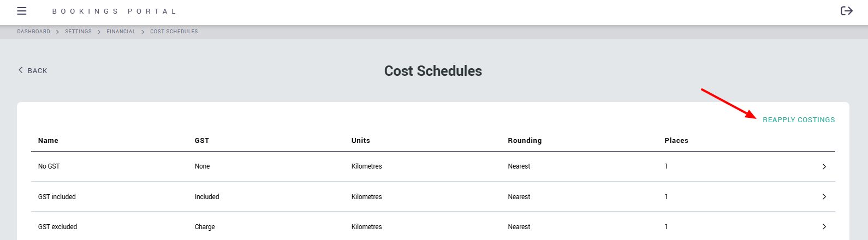This screenshot has width=868, height=240.
Task: Click the Rounding column header
Action: tap(524, 141)
